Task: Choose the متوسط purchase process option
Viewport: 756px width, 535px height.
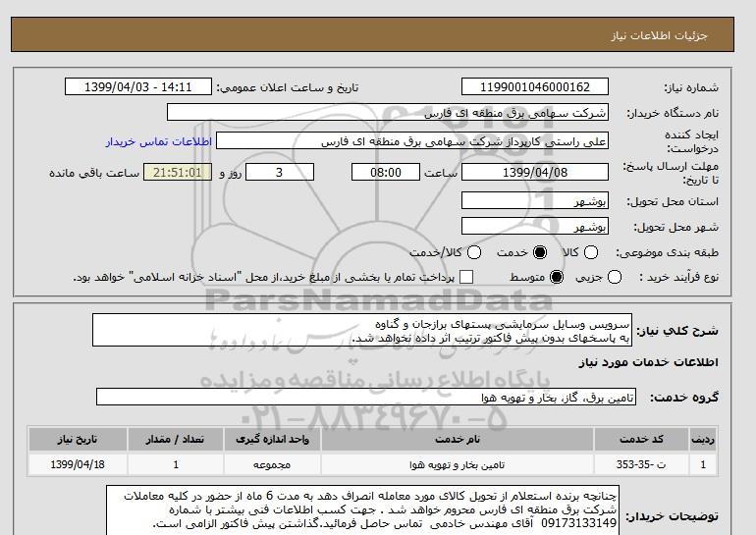Action: (x=557, y=277)
